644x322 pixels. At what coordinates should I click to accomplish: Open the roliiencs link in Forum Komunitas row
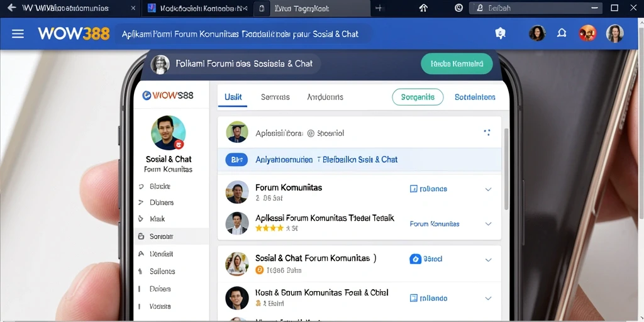(433, 189)
